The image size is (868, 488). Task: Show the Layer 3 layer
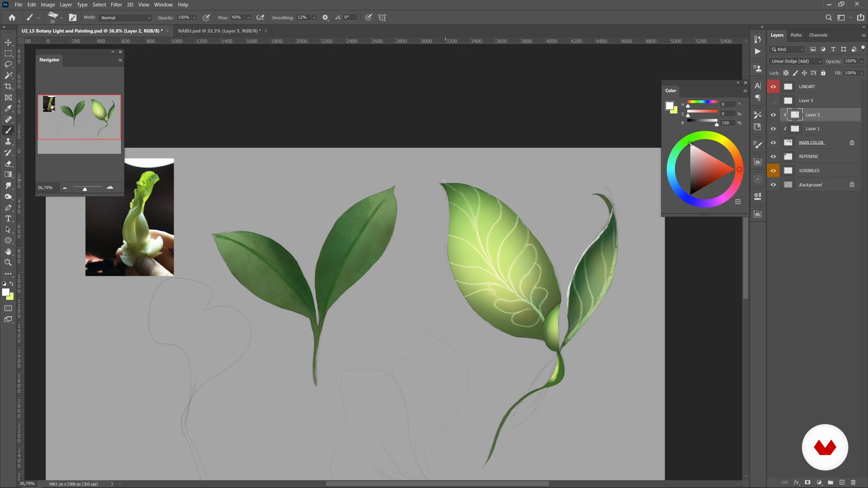click(x=773, y=100)
